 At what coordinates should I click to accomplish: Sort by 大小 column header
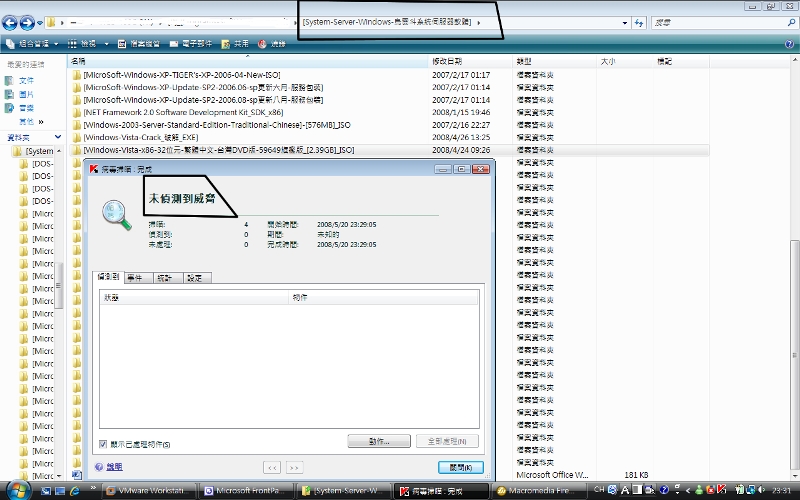(626, 61)
